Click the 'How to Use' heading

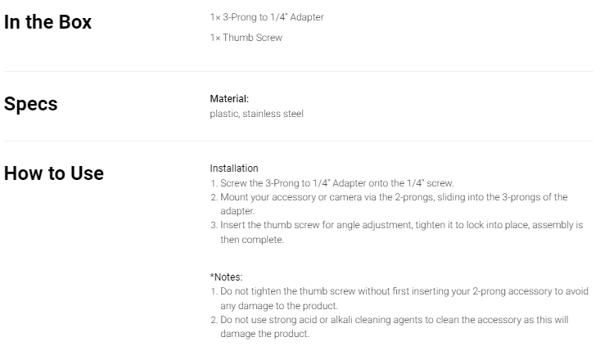pos(54,173)
